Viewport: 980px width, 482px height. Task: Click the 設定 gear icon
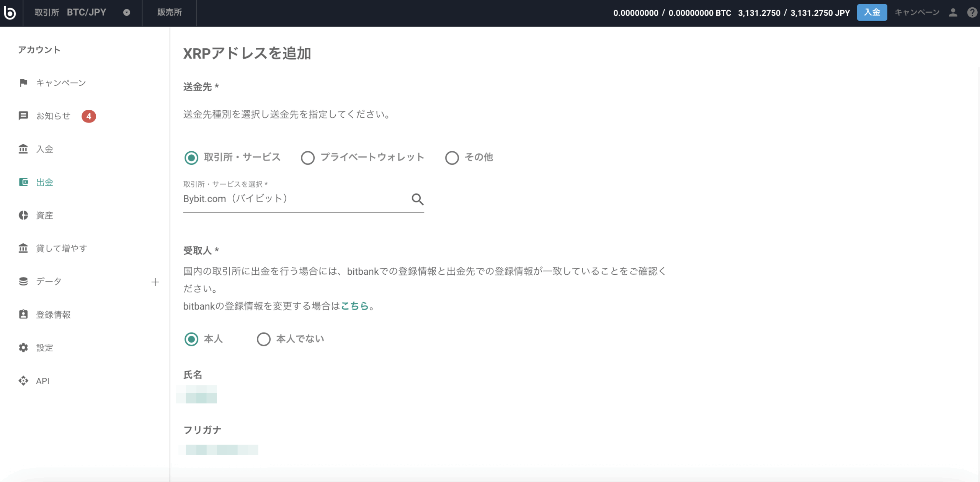tap(23, 348)
